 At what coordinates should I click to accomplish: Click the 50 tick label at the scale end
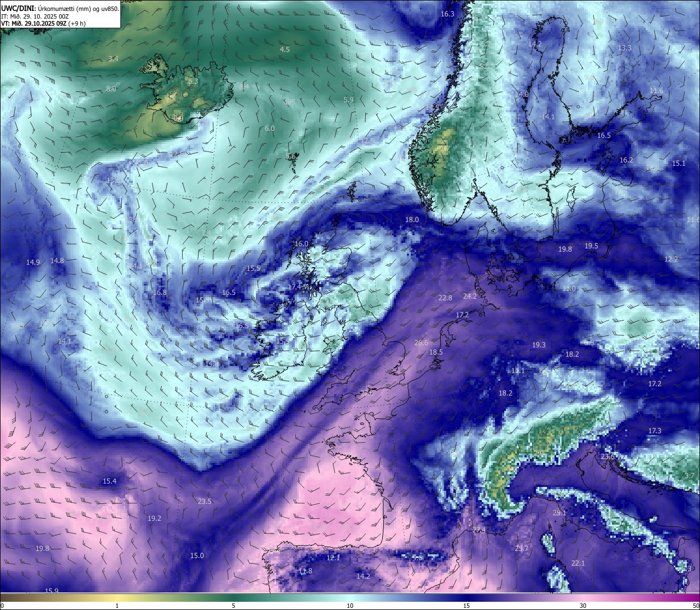[x=696, y=606]
